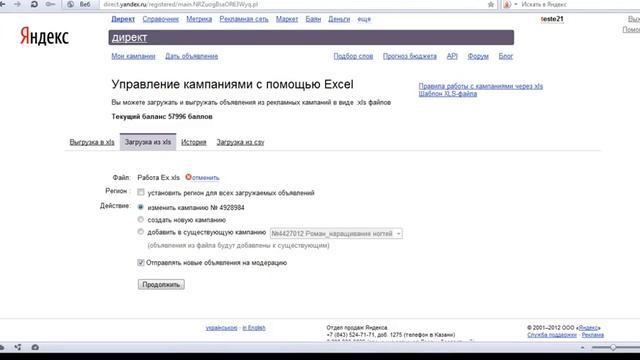Click the Продолжить button
Screen dimensions: 640x360
[161, 284]
